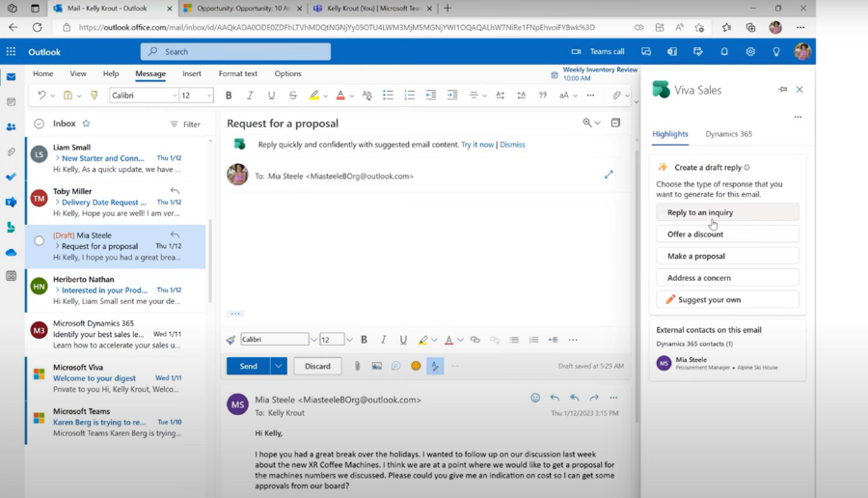
Task: Attach a file using the paperclip icon
Action: point(357,366)
